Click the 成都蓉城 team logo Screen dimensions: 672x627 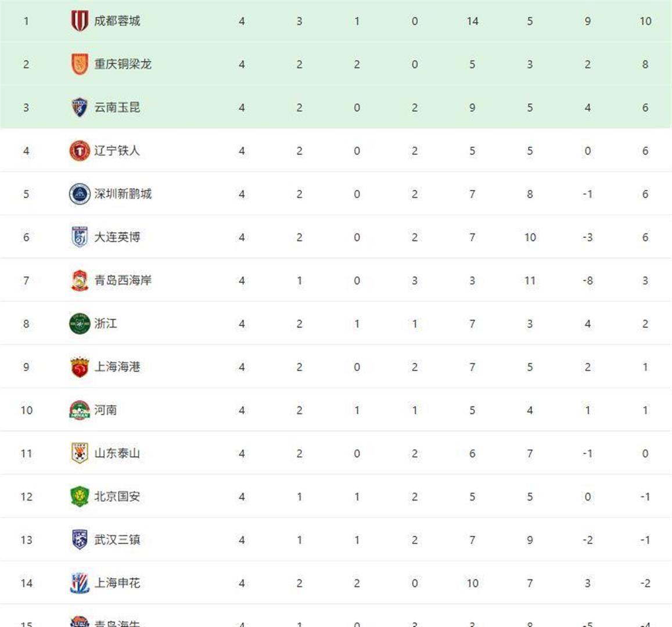pos(80,21)
